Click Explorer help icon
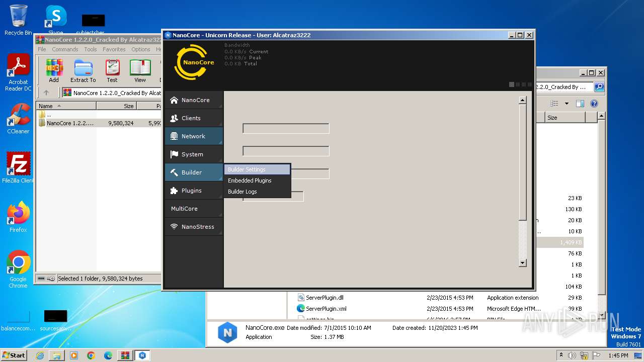644x362 pixels. 594,104
